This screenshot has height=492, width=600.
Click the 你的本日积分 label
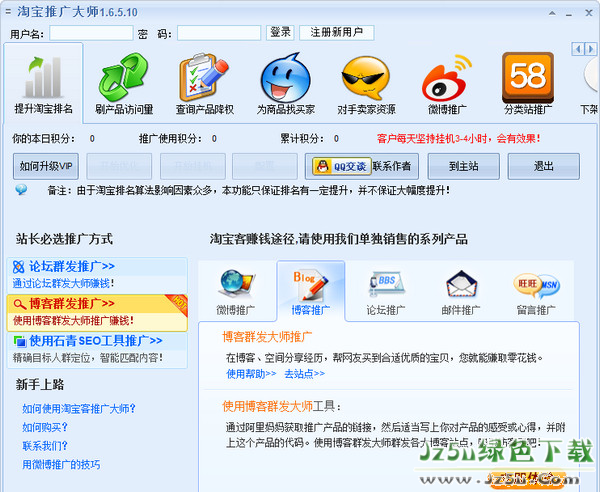[x=43, y=138]
